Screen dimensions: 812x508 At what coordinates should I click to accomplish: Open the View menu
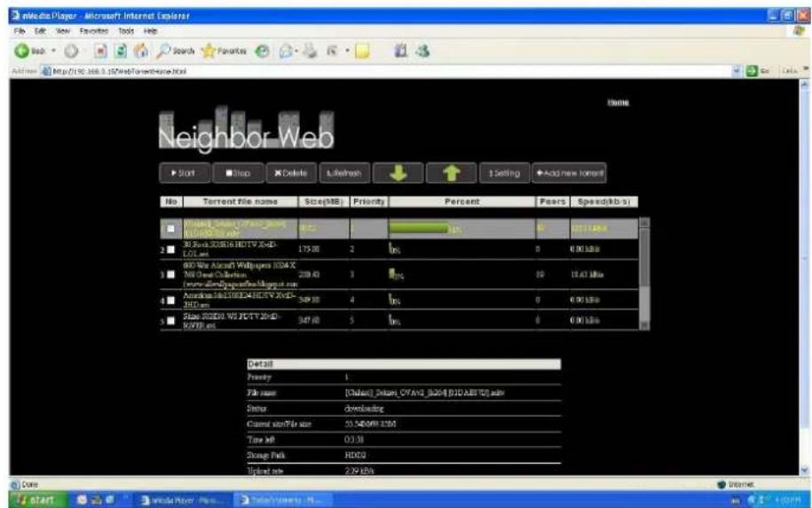(63, 31)
